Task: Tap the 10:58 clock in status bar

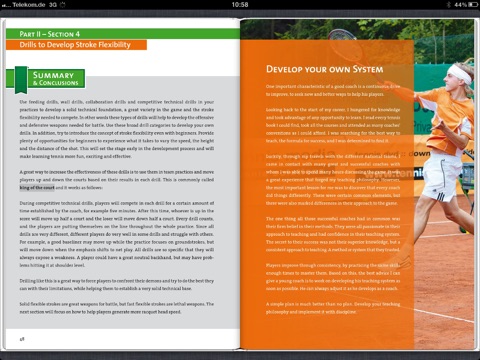Action: coord(240,5)
